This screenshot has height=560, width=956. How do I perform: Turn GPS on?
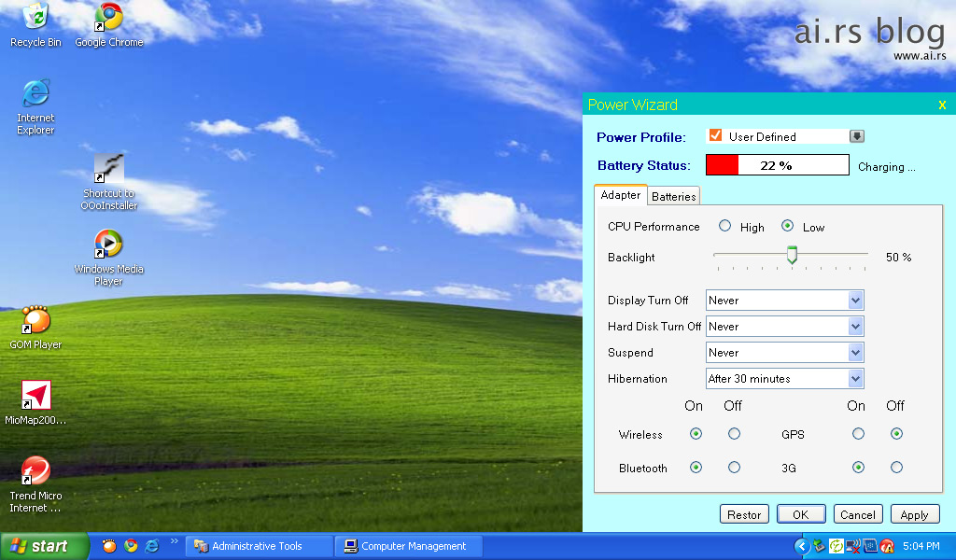(858, 434)
